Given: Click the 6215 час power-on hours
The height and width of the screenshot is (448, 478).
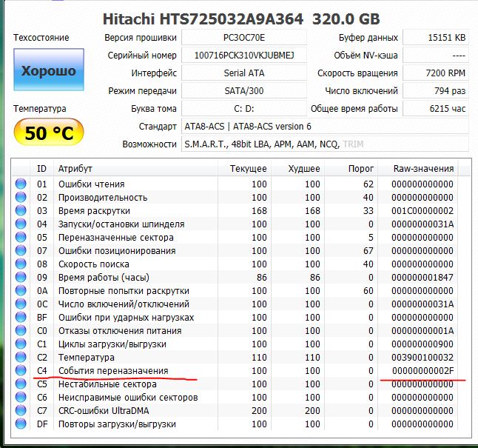Looking at the screenshot, I should tap(436, 108).
